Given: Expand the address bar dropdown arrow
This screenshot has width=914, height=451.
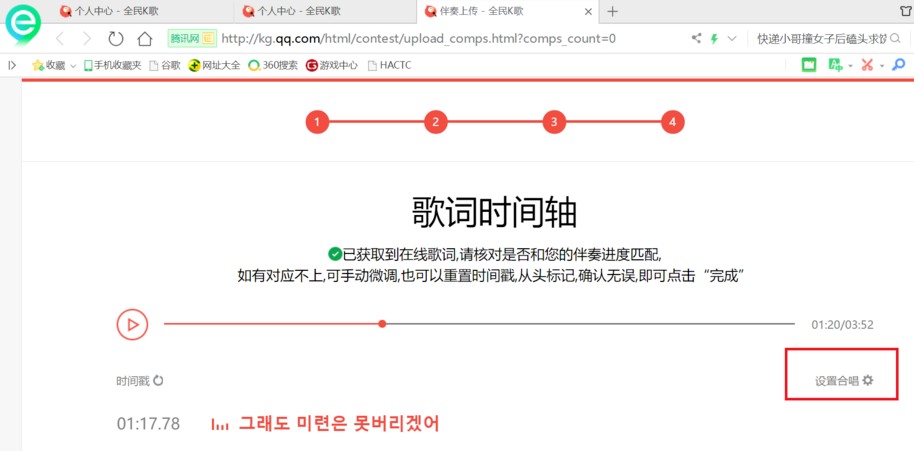Looking at the screenshot, I should coord(732,39).
